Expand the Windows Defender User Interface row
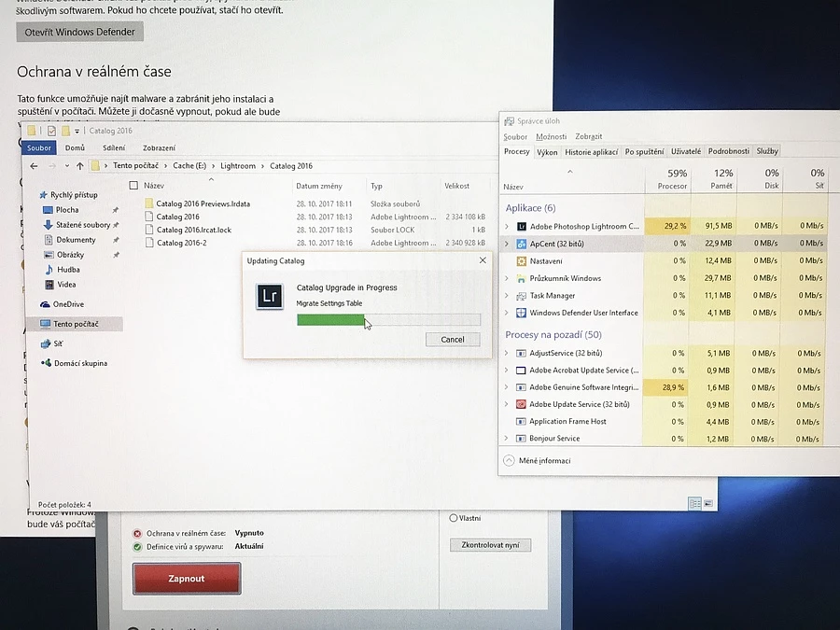 click(x=507, y=313)
